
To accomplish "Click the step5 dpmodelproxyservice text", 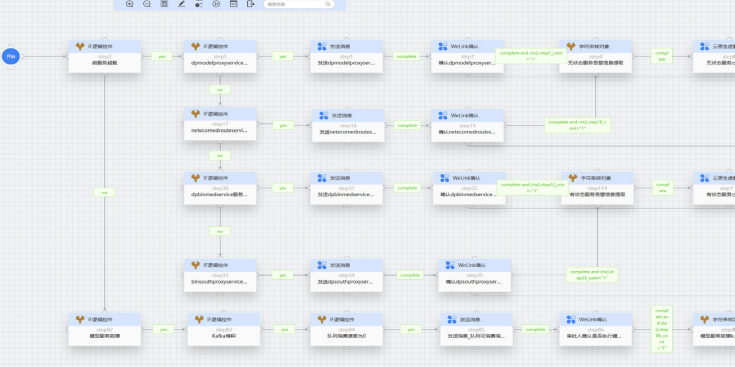I will (x=220, y=62).
